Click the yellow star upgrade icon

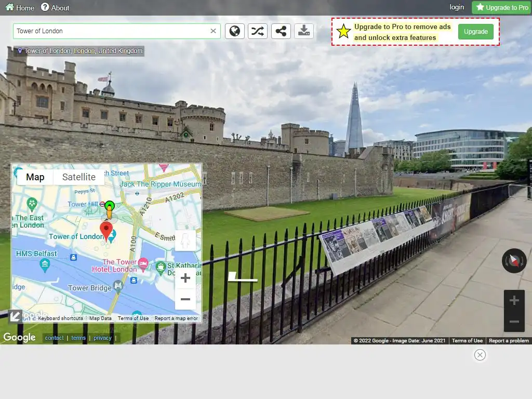click(x=343, y=31)
